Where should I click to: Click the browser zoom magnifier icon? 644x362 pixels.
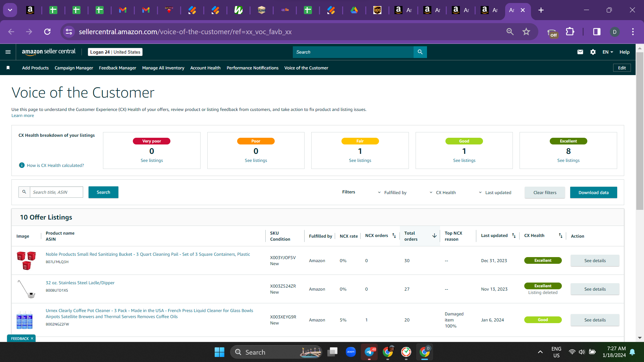(x=510, y=32)
